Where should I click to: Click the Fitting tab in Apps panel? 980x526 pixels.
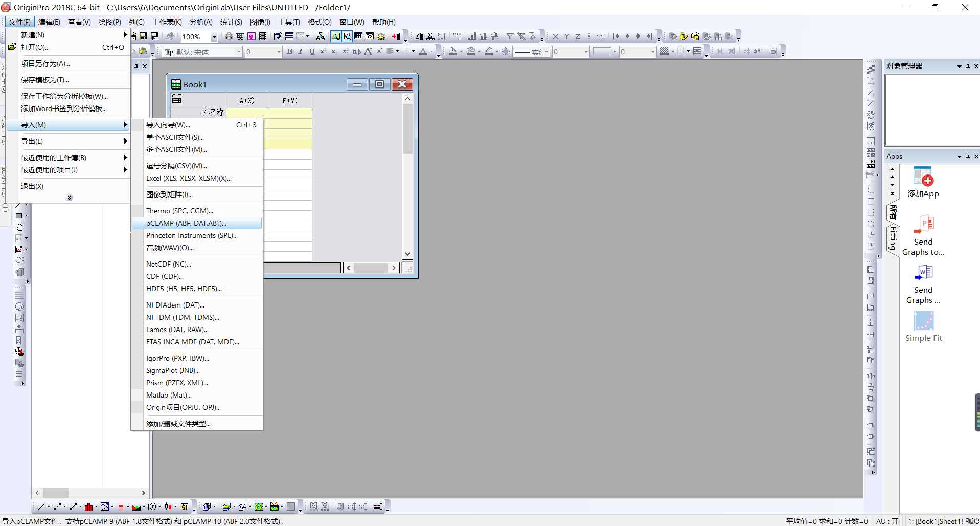point(893,238)
